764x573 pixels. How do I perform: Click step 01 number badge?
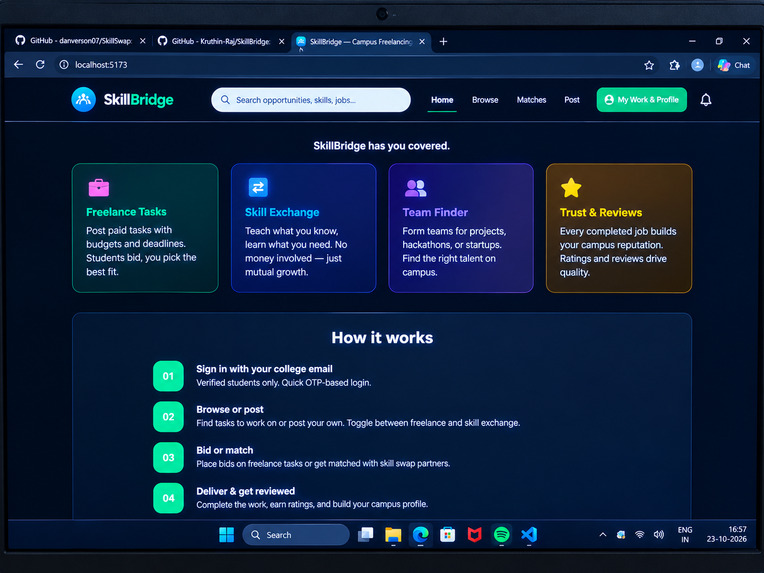(x=168, y=376)
